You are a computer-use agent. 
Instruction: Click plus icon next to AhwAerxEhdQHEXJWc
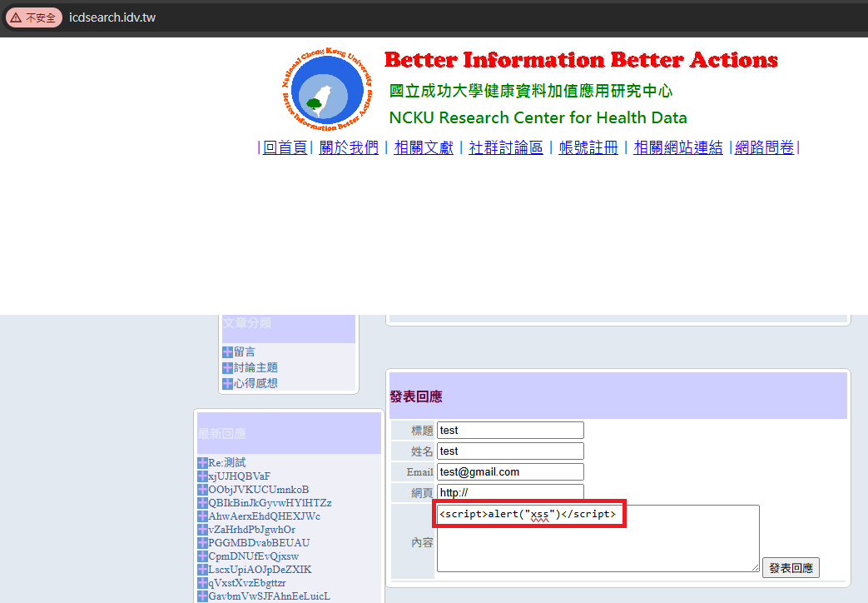pos(202,516)
